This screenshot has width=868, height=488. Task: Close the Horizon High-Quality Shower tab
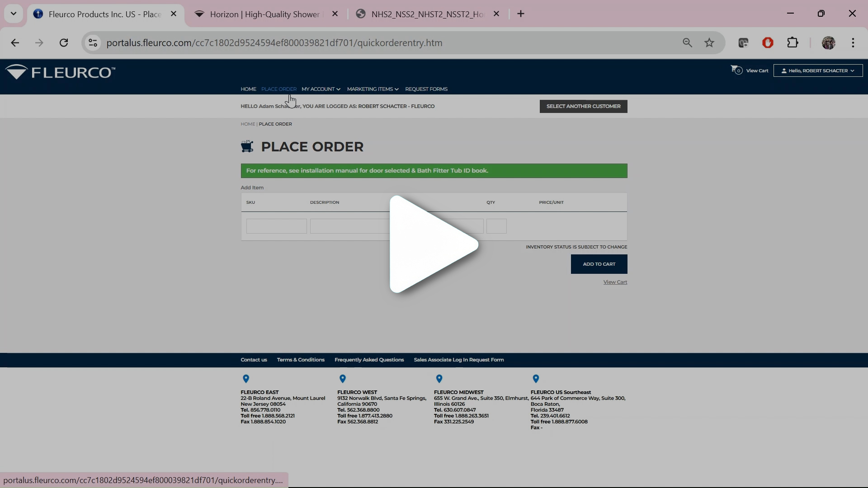tap(335, 14)
